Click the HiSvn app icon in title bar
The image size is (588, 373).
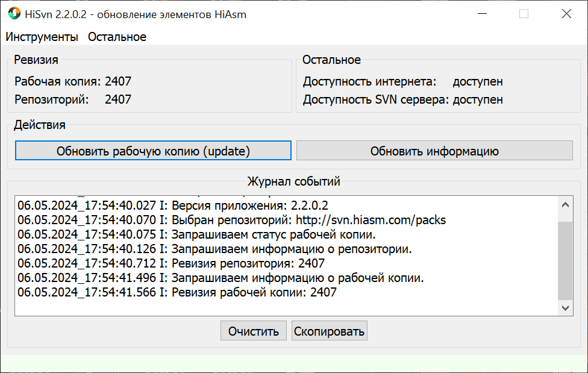click(x=14, y=13)
